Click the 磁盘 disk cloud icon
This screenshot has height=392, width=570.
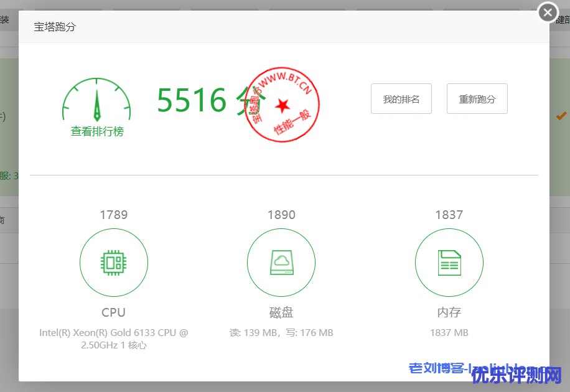(x=281, y=263)
